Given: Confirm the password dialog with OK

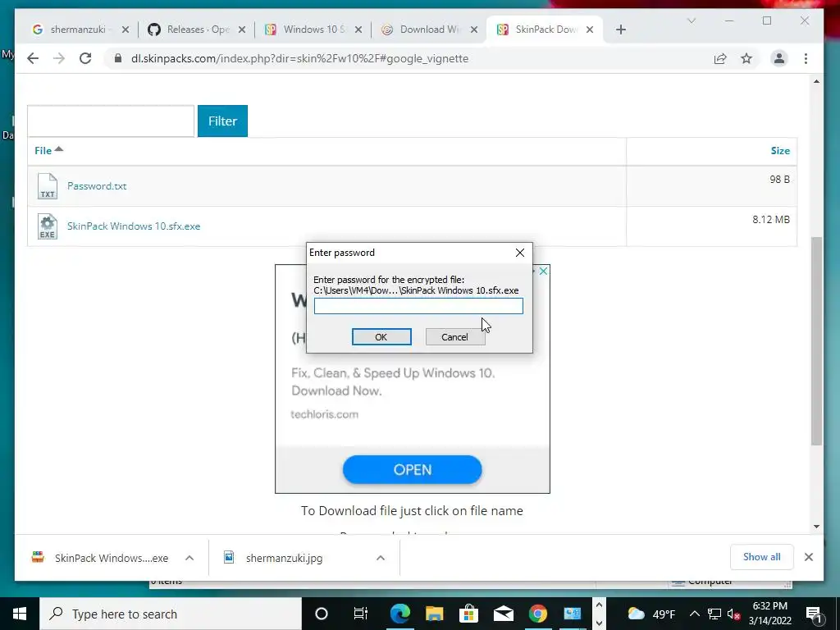Looking at the screenshot, I should [381, 337].
